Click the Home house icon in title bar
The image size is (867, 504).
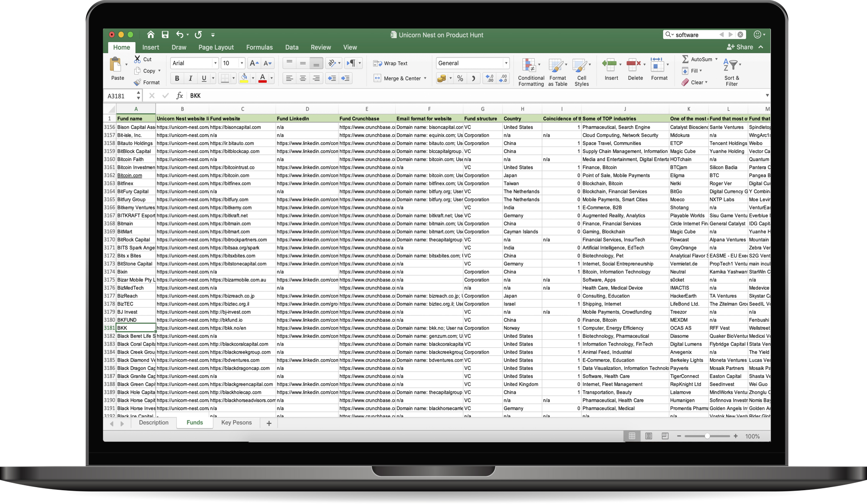[150, 35]
